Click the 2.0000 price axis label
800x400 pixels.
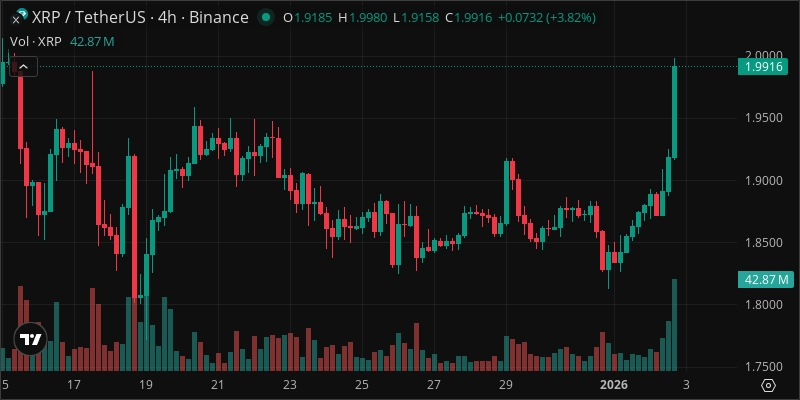point(763,55)
